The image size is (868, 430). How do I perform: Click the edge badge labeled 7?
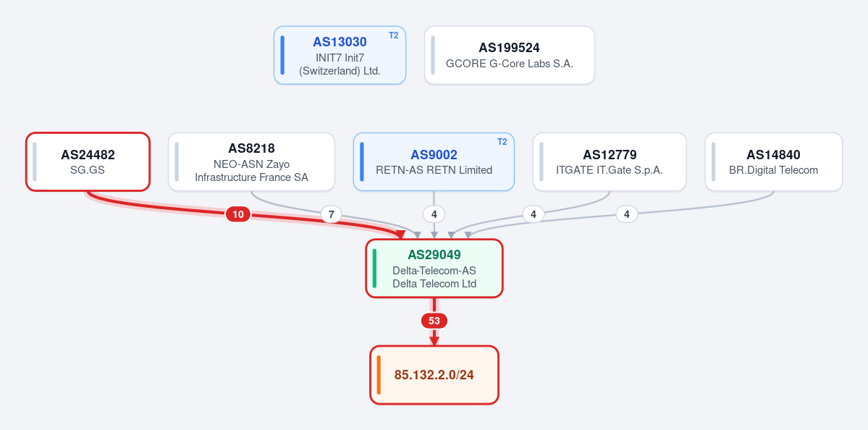tap(331, 214)
